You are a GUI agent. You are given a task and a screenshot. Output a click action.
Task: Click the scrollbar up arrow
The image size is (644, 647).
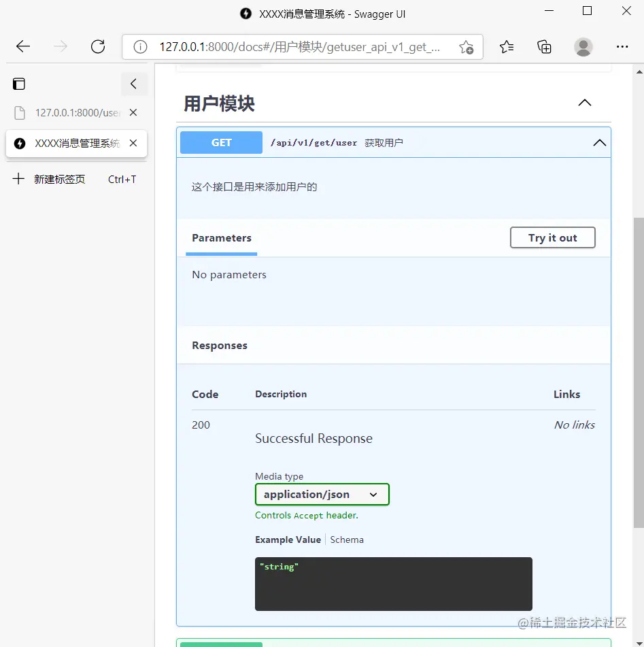(639, 72)
